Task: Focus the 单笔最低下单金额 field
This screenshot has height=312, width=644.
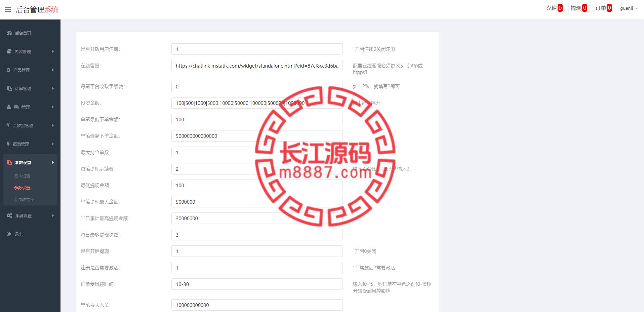Action: (257, 119)
